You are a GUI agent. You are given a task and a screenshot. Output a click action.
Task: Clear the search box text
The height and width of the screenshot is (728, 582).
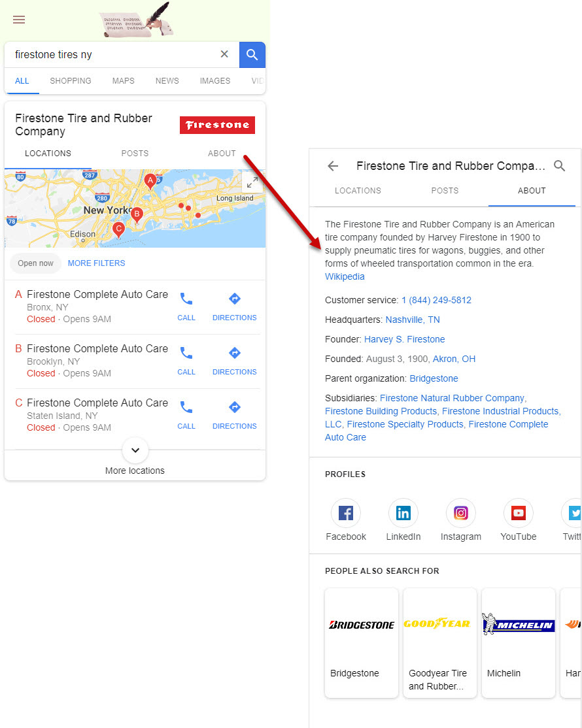click(x=224, y=54)
